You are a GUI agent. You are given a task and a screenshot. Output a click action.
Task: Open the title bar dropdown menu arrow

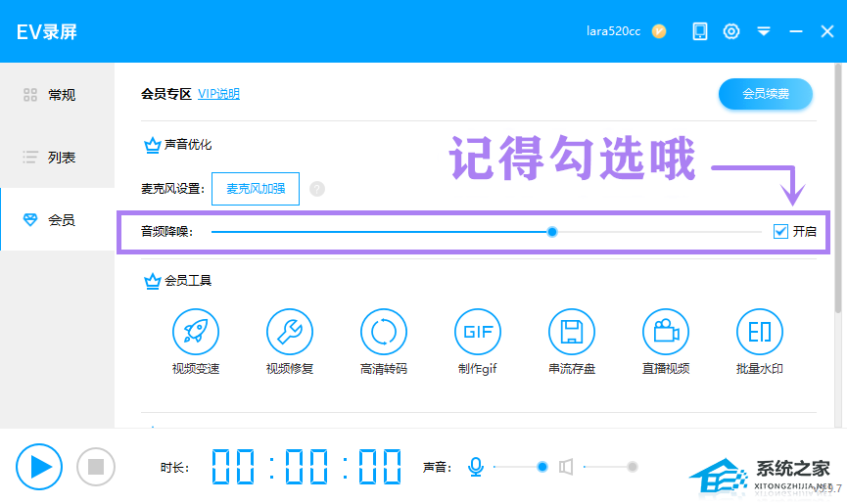pos(763,31)
